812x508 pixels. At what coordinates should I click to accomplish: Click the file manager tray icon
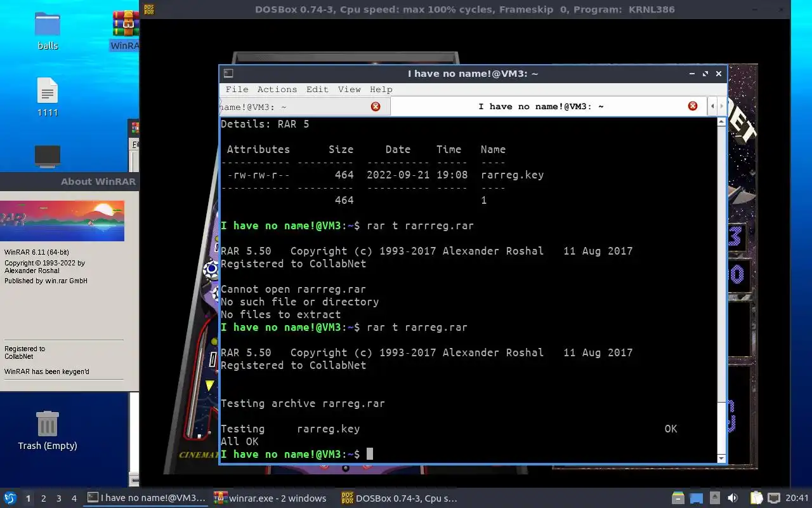(678, 498)
